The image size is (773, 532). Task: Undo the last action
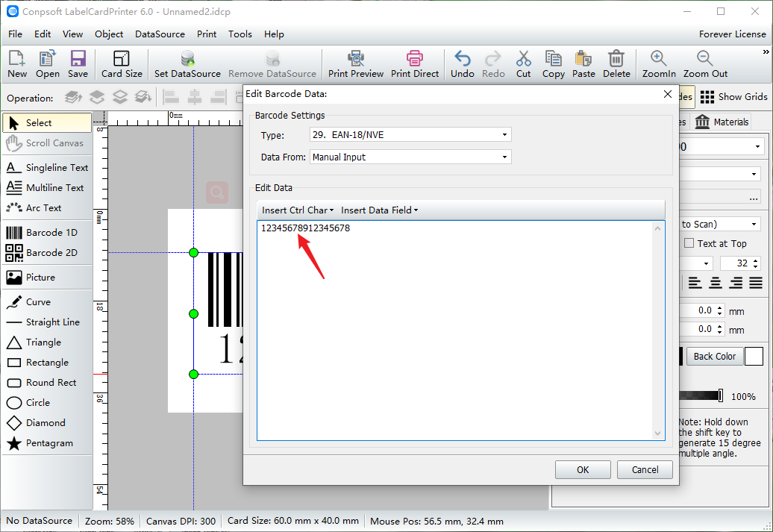[462, 64]
